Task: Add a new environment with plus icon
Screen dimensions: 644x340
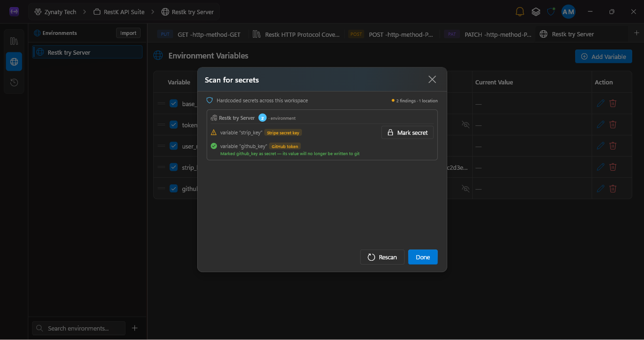Action: (134, 328)
